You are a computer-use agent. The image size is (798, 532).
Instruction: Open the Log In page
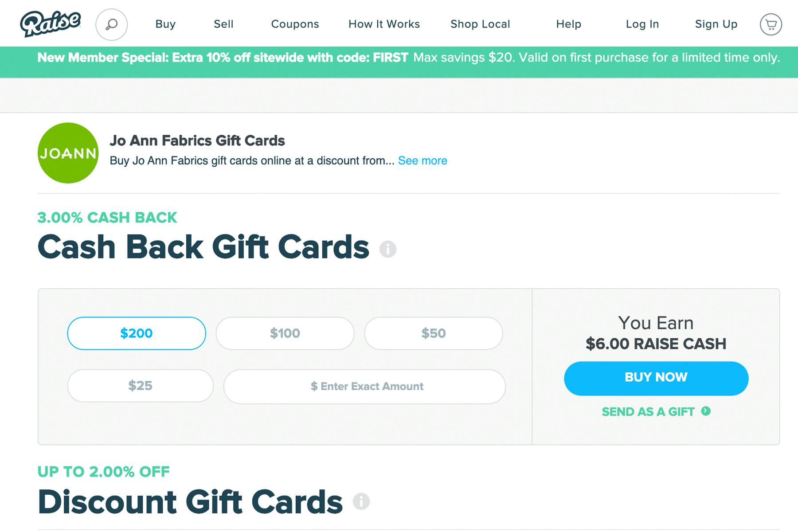click(642, 24)
